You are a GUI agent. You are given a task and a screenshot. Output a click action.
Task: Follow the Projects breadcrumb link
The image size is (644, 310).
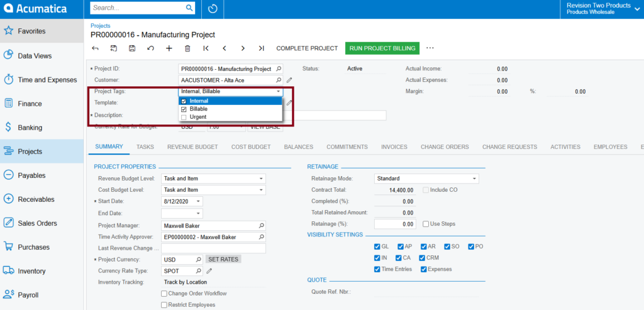pos(101,25)
